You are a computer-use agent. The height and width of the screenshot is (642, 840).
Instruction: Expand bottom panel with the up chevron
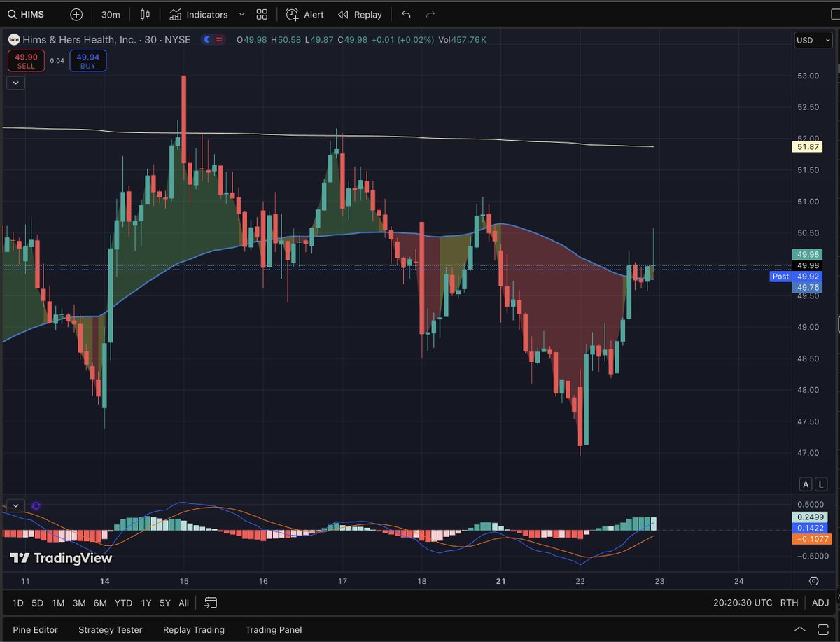pyautogui.click(x=800, y=629)
